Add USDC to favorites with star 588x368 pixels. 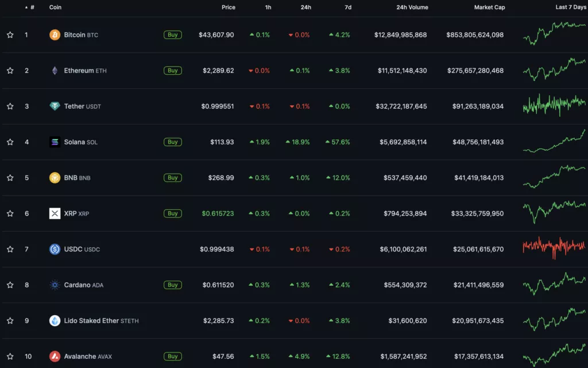point(10,249)
